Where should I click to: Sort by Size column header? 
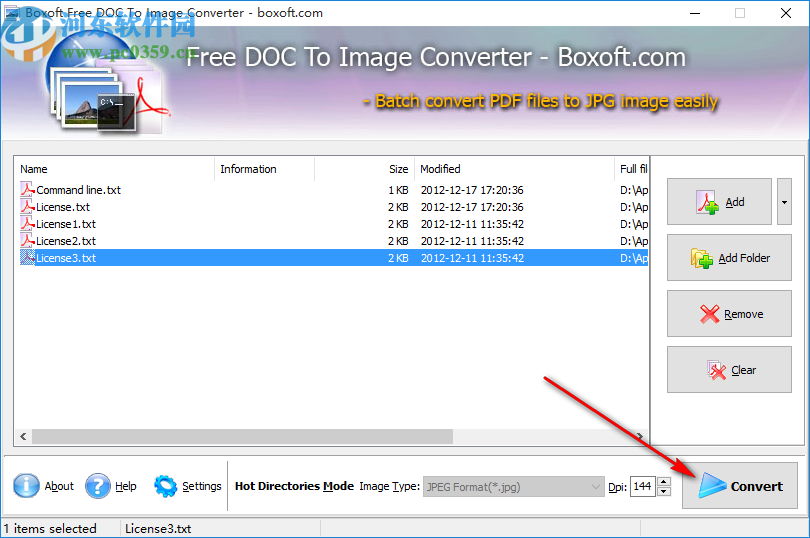pyautogui.click(x=364, y=169)
